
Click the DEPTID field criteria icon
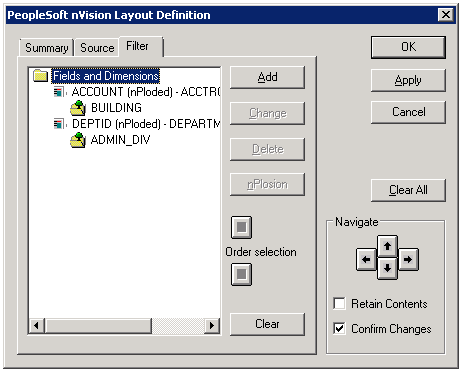pos(59,124)
